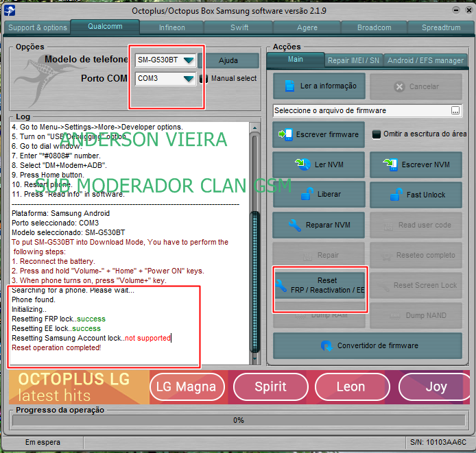Screen dimensions: 476x453
Task: Expand the COM3 port dropdown
Action: (188, 79)
